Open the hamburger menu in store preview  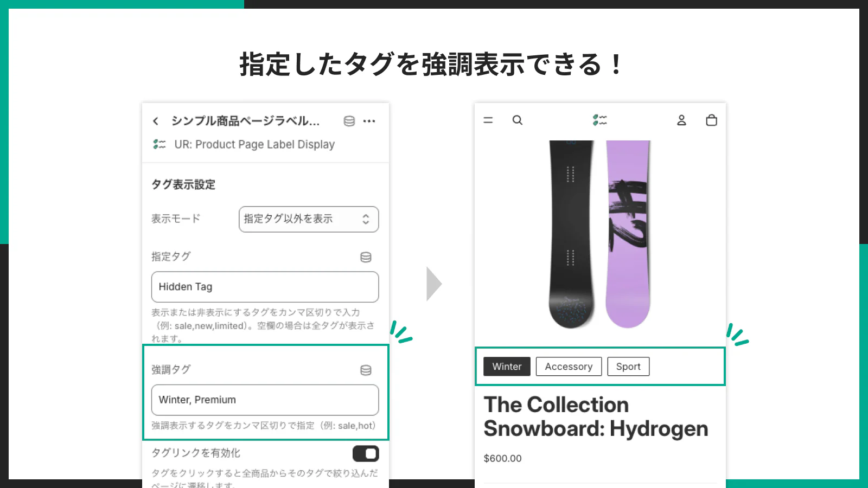point(488,120)
